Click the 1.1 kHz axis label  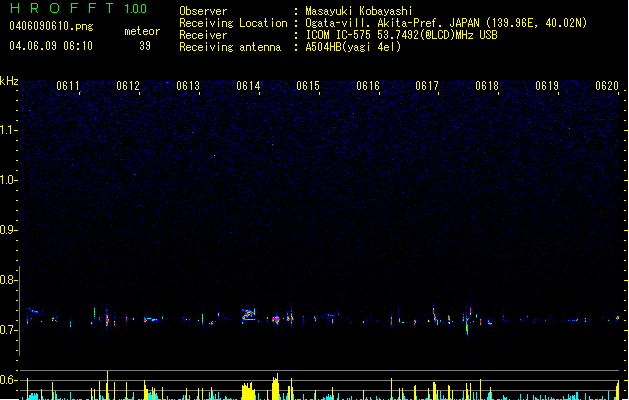(8, 130)
